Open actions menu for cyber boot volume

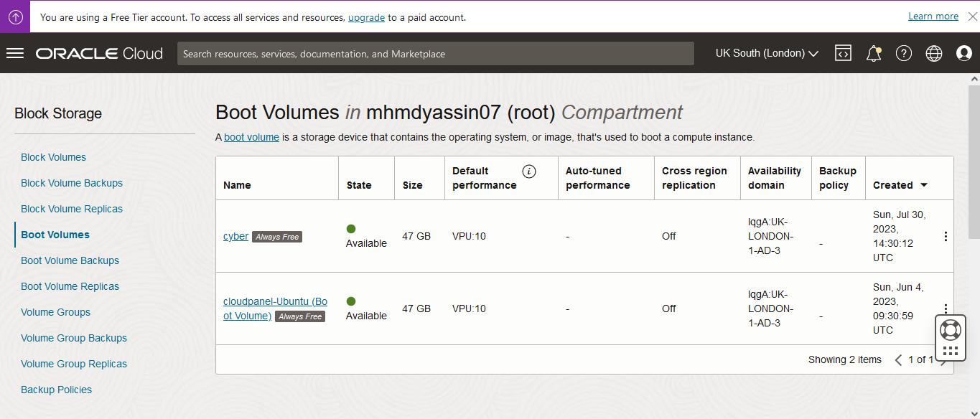[946, 236]
